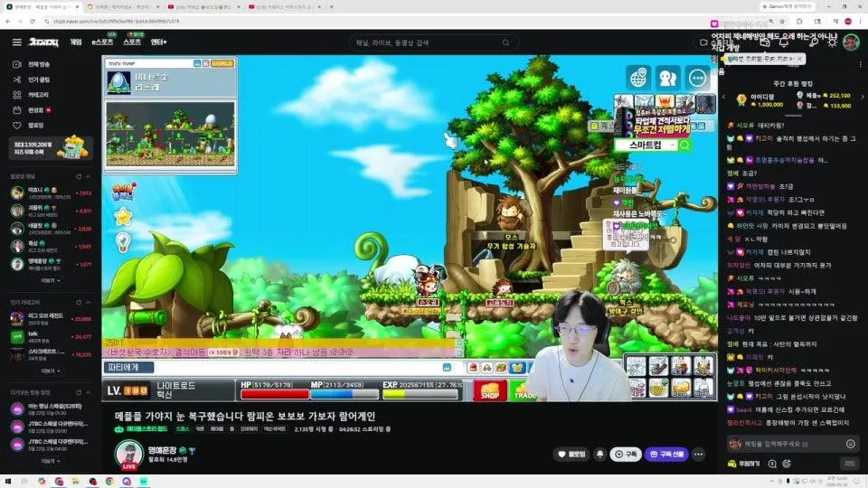Show previous weekly donation ranking

pos(724,97)
